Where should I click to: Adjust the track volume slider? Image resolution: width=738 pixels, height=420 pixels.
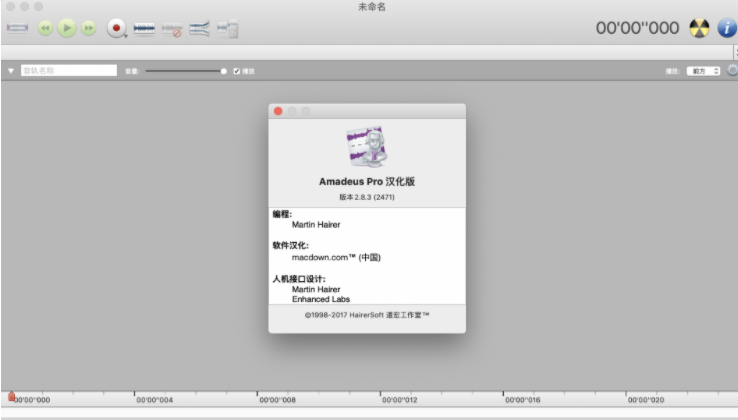point(186,71)
